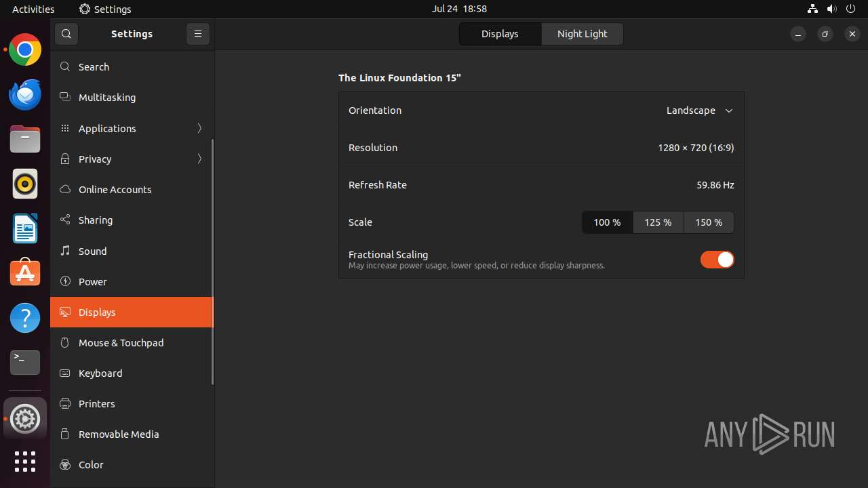This screenshot has width=868, height=488.
Task: Open Activities overview
Action: click(x=33, y=9)
